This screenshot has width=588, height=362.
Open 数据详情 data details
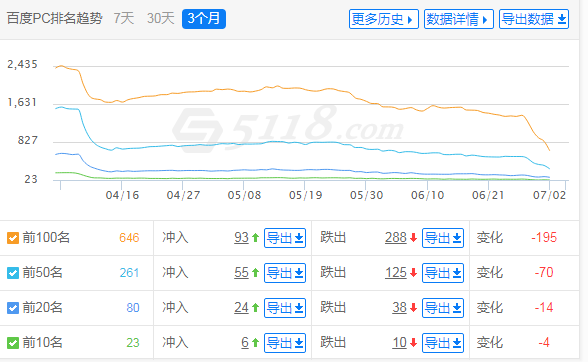458,19
